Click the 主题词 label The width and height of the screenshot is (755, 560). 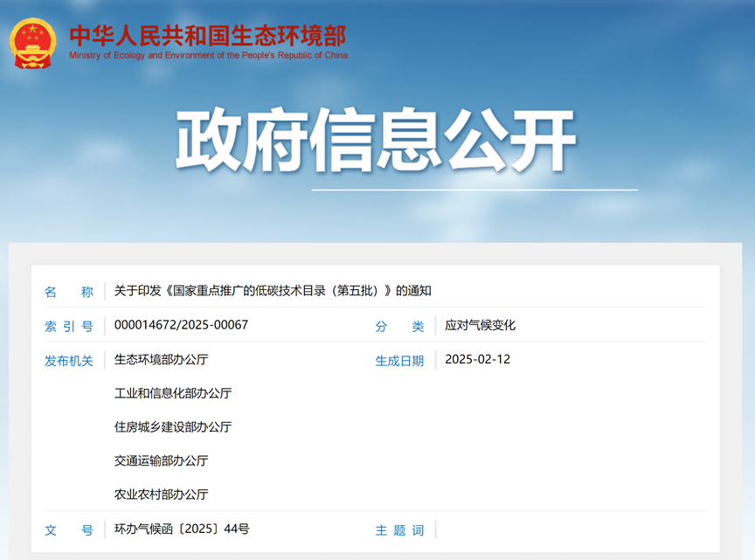point(399,529)
